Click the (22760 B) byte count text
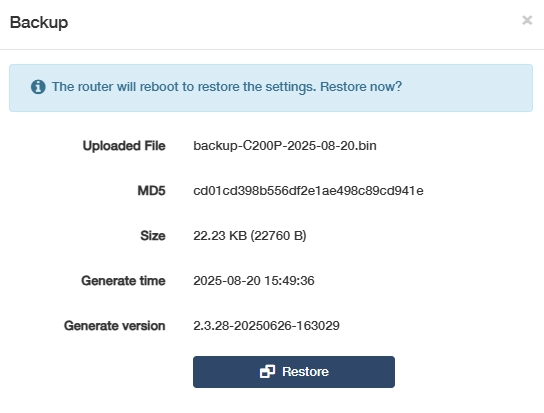 (279, 236)
